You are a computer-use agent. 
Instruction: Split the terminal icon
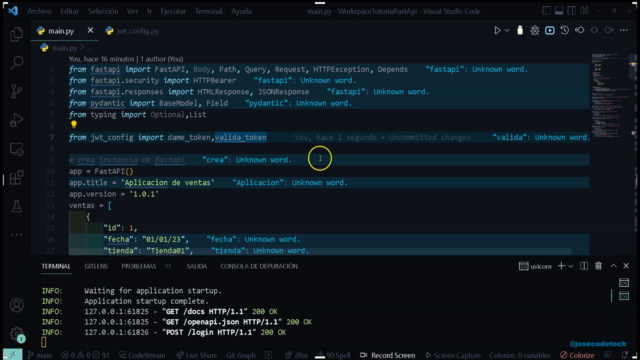(584, 266)
